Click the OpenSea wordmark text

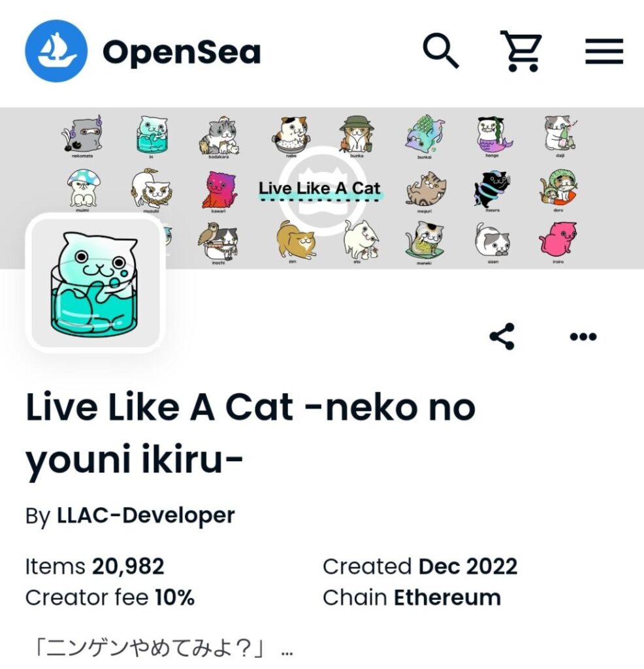pyautogui.click(x=182, y=52)
